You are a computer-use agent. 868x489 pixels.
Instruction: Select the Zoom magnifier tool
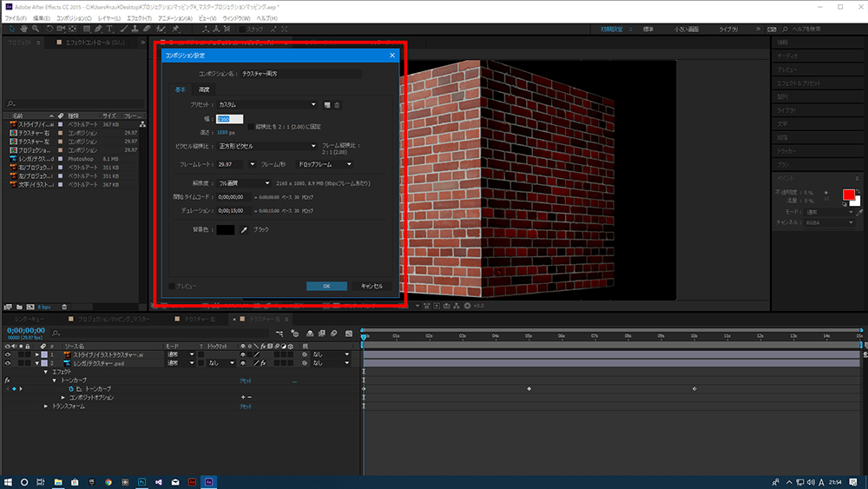tap(36, 29)
